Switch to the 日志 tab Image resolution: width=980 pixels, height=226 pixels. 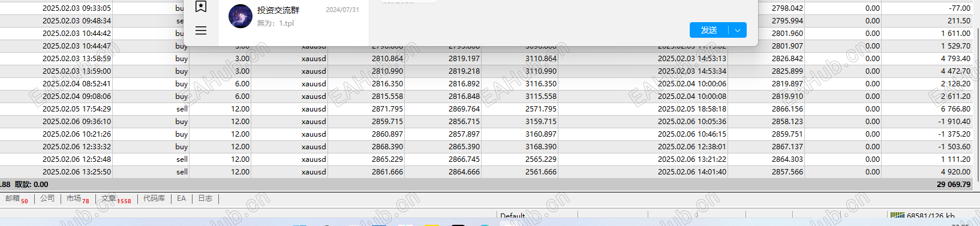pos(205,198)
